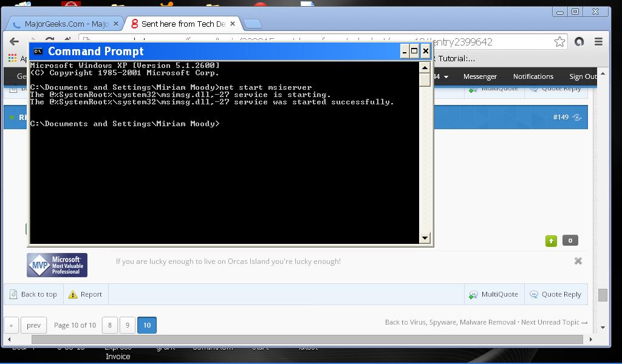Open the Command Prompt system menu icon
This screenshot has width=622, height=364.
[x=38, y=51]
